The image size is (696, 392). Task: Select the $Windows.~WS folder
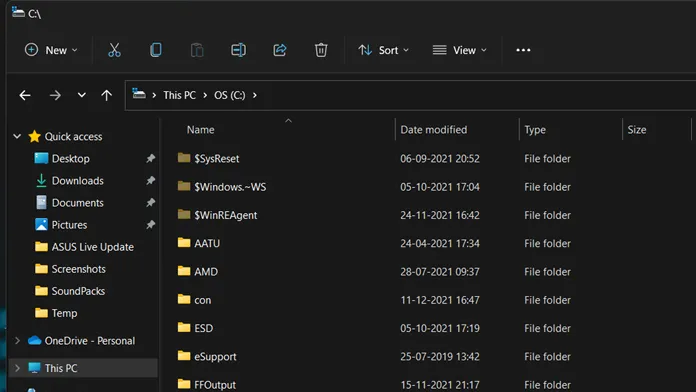[x=230, y=187]
